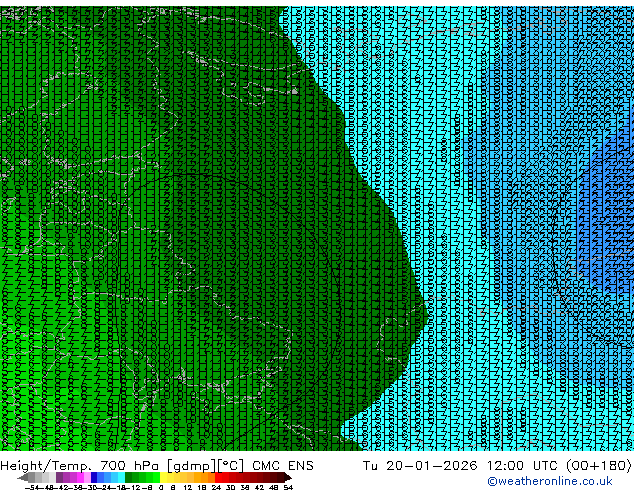634x490 pixels.
Task: Pick the bright yellow legend swatch at 0
Action: coord(163,477)
